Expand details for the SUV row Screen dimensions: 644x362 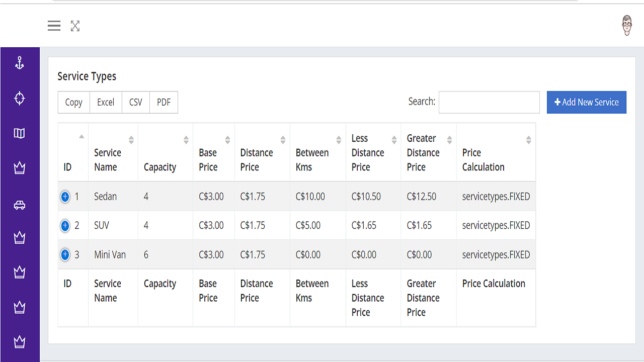click(x=65, y=226)
